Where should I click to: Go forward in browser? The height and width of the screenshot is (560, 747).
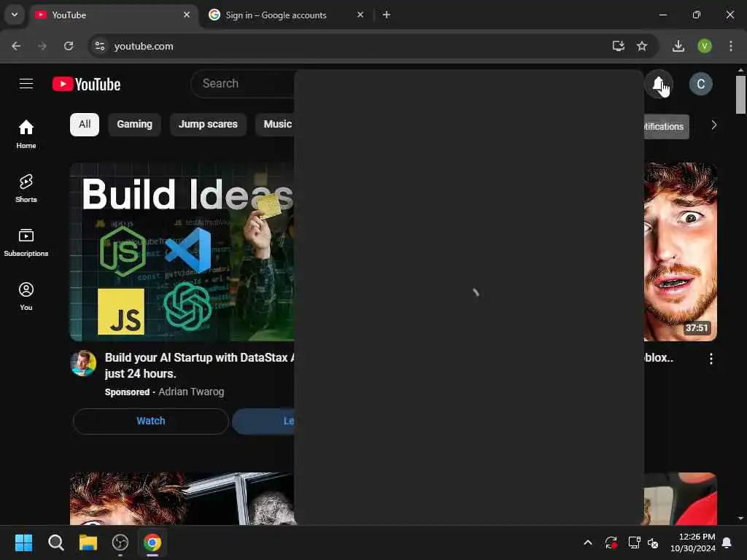42,46
